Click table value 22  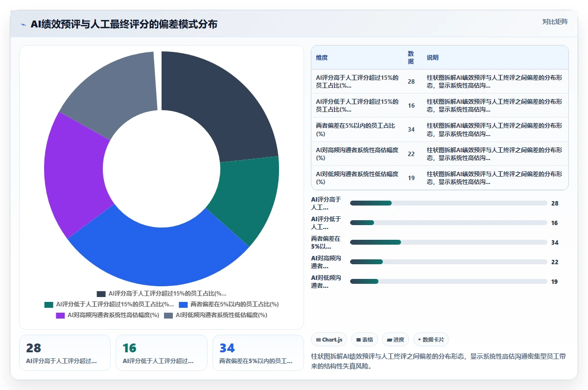click(x=411, y=154)
